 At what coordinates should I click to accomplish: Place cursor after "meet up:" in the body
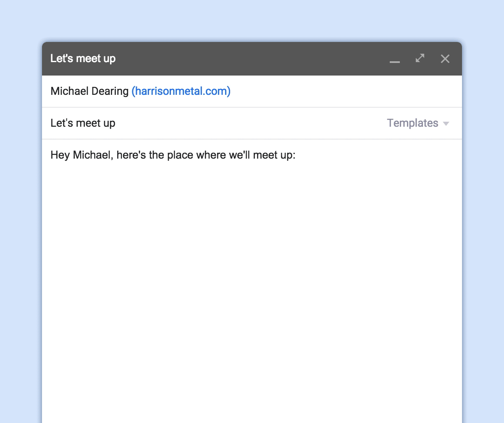point(297,155)
